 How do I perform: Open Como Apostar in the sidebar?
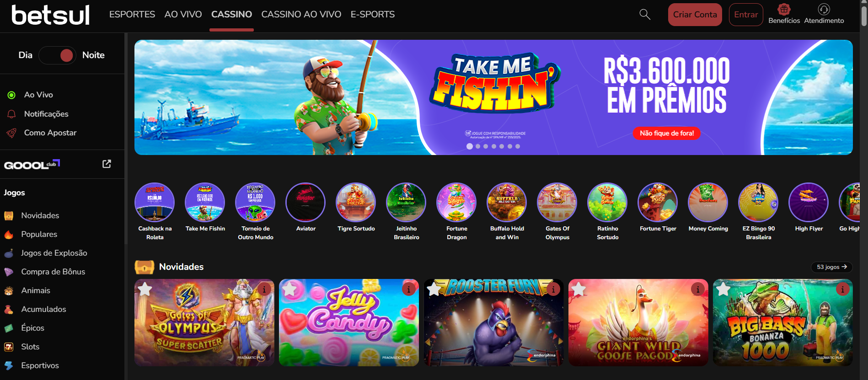coord(50,133)
